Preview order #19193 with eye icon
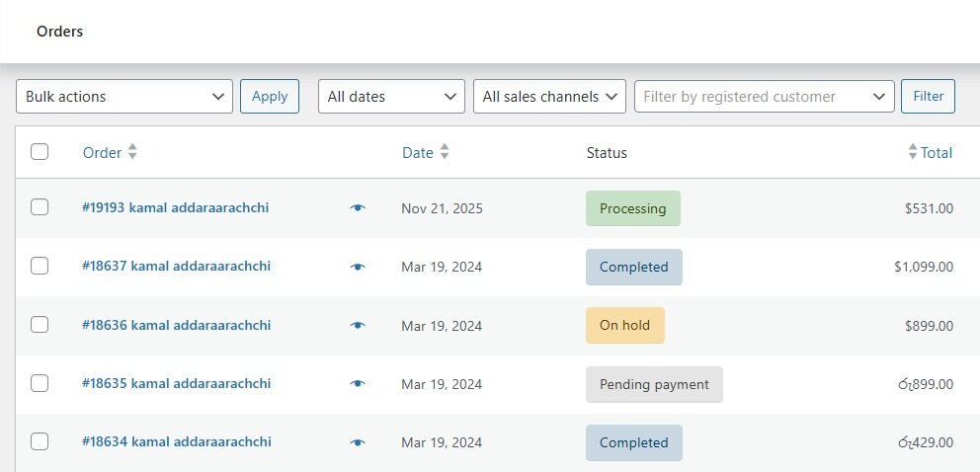The height and width of the screenshot is (472, 980). tap(358, 208)
